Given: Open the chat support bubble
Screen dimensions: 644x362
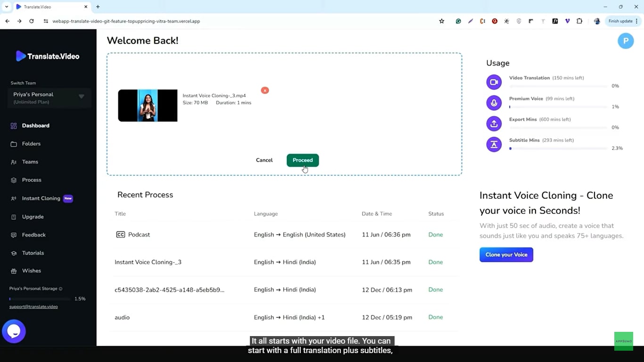Looking at the screenshot, I should point(14,331).
